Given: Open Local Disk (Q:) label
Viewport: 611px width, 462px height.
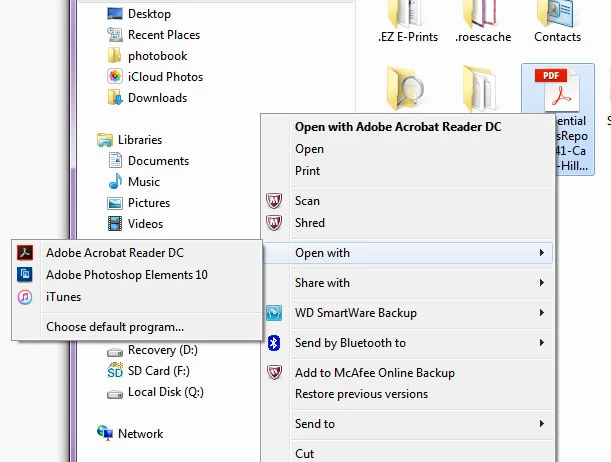Looking at the screenshot, I should pyautogui.click(x=166, y=392).
